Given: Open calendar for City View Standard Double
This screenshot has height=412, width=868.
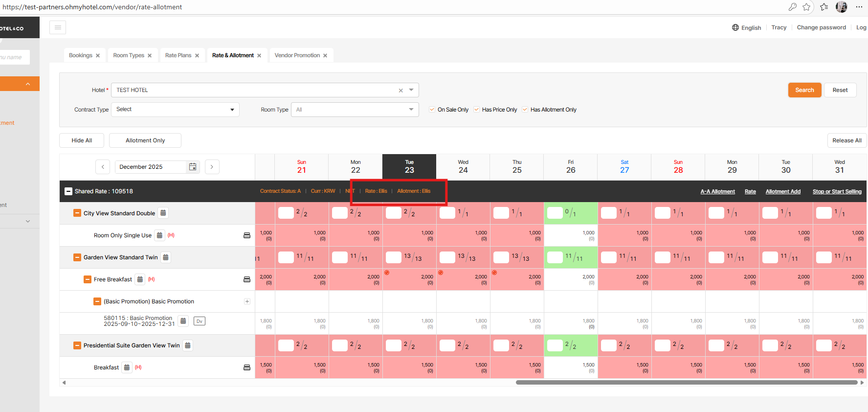Looking at the screenshot, I should (163, 213).
